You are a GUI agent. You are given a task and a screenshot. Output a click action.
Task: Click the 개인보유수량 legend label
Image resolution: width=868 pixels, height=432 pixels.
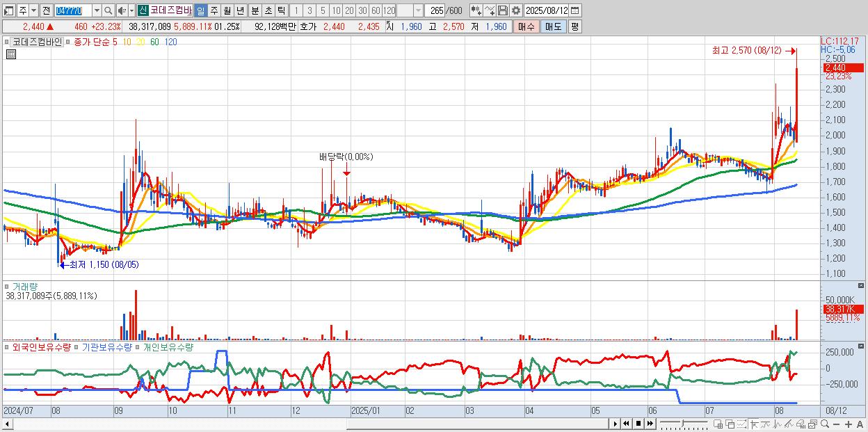(168, 346)
